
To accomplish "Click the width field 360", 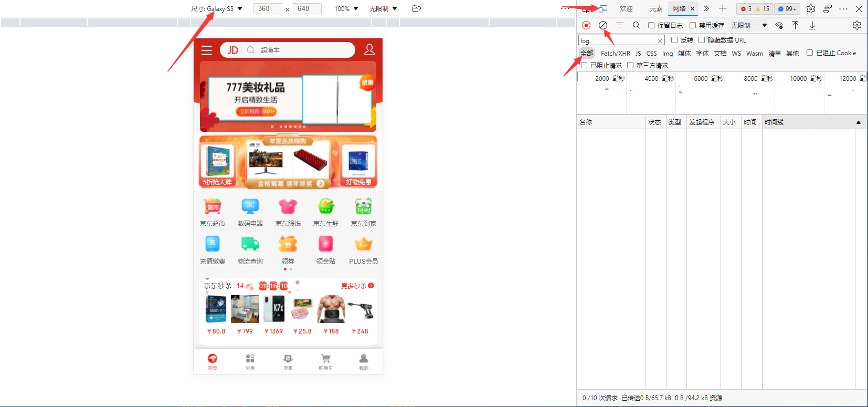I will click(x=268, y=8).
